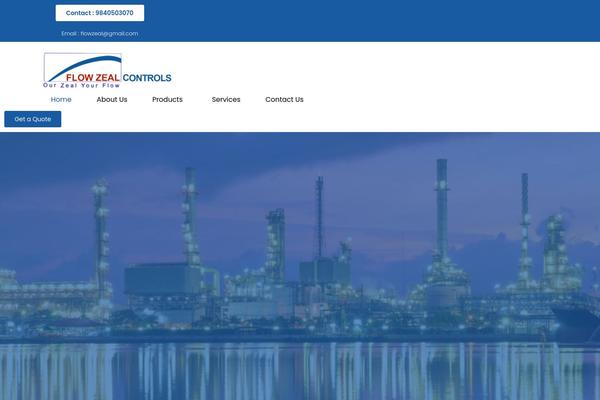Image resolution: width=600 pixels, height=400 pixels.
Task: Open the About Us page
Action: coord(112,100)
